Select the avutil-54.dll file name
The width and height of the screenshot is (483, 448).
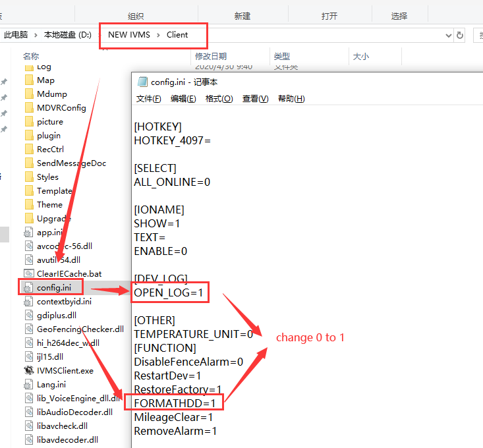(x=59, y=260)
